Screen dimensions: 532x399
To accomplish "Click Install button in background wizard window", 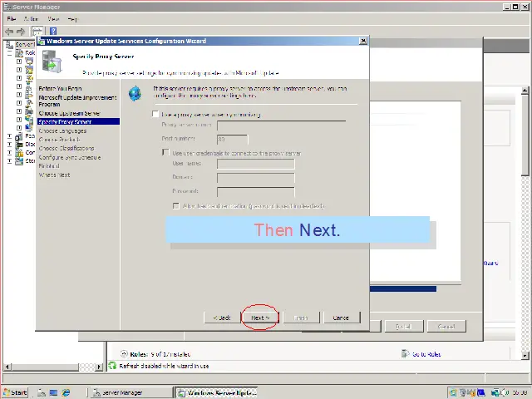I will [x=404, y=327].
